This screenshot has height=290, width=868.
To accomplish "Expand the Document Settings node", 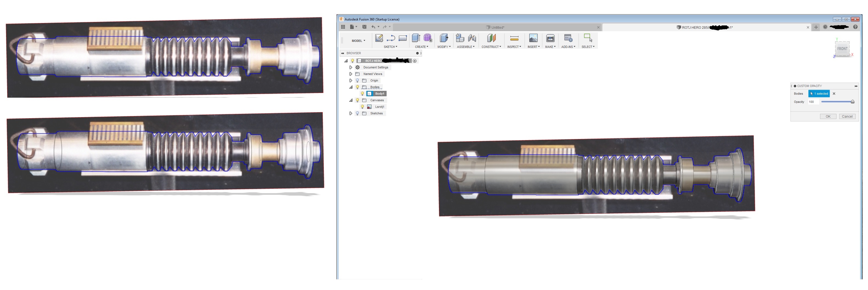I will pos(351,67).
